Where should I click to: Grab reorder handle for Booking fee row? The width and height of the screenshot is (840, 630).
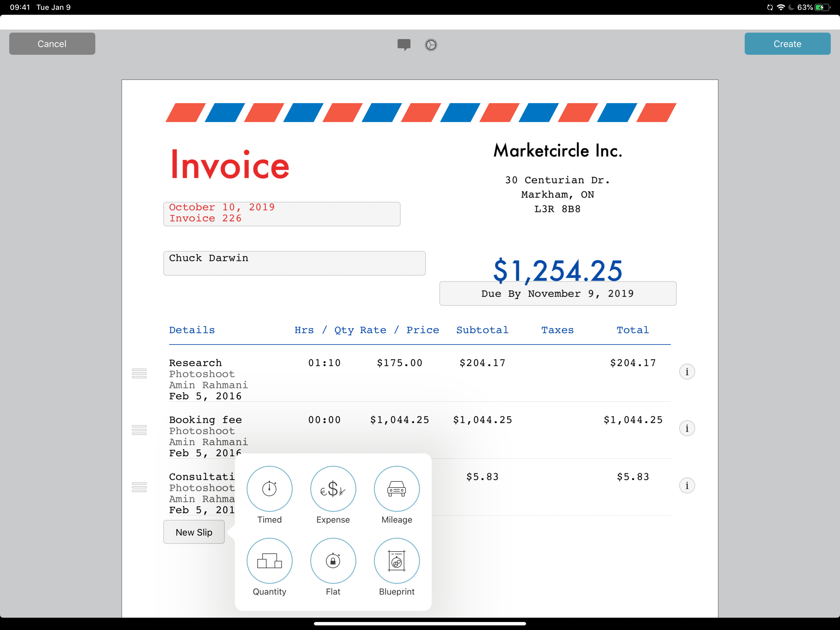pos(139,430)
